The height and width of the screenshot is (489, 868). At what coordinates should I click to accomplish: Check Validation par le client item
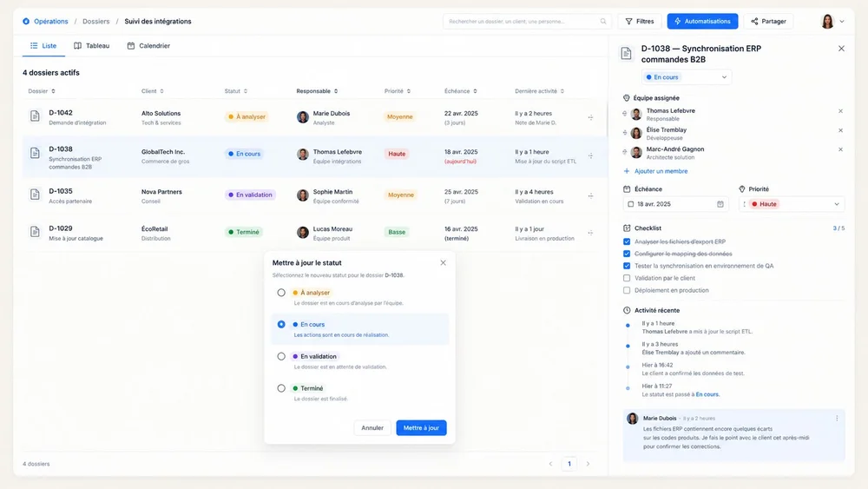(627, 278)
